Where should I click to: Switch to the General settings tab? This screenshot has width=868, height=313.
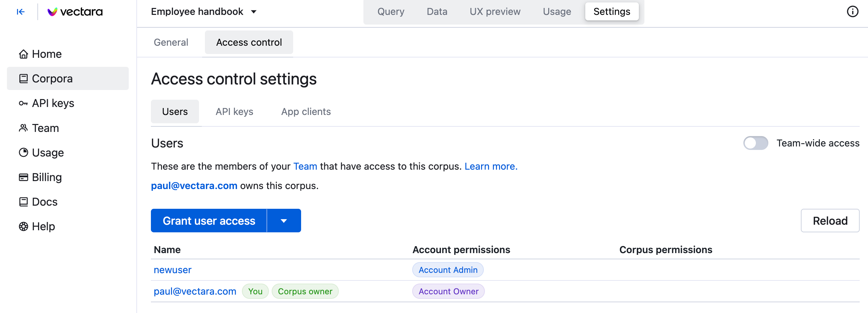(x=171, y=42)
